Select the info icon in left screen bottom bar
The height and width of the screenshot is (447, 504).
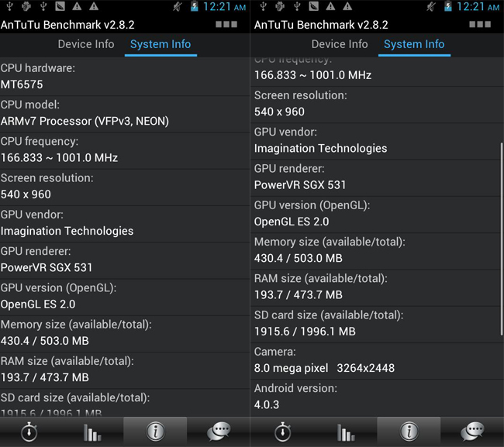[x=156, y=432]
